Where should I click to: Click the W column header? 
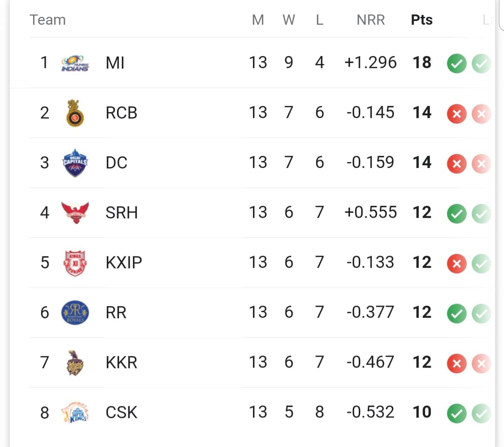pos(289,20)
